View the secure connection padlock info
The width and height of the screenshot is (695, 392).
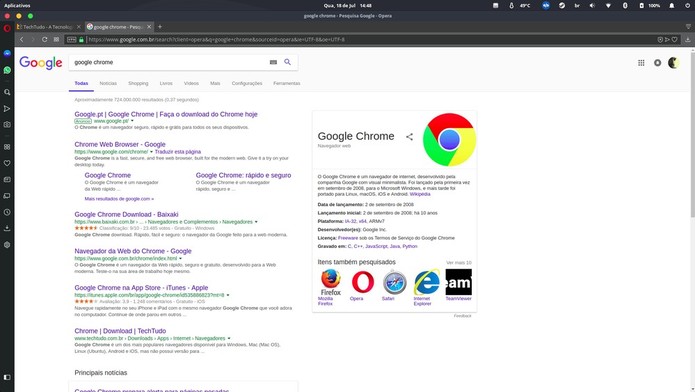(x=82, y=39)
